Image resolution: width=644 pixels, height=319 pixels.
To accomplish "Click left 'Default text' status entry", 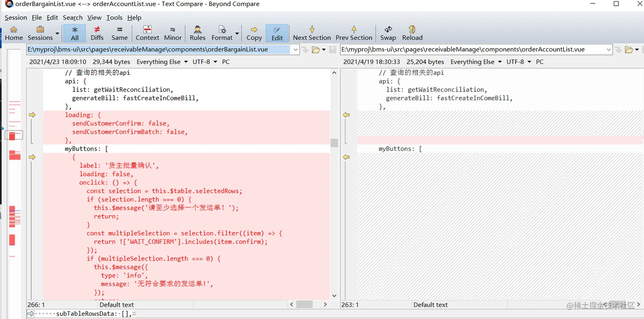I will tap(117, 305).
